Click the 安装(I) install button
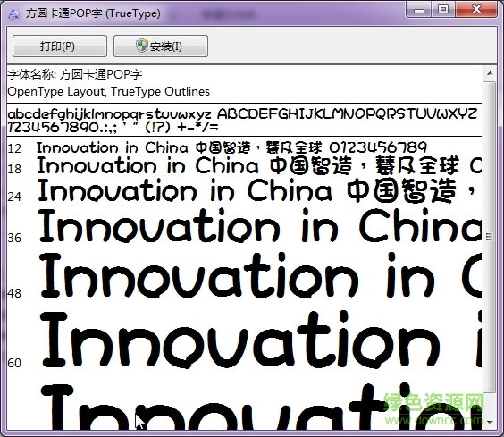This screenshot has height=437, width=504. click(x=161, y=46)
